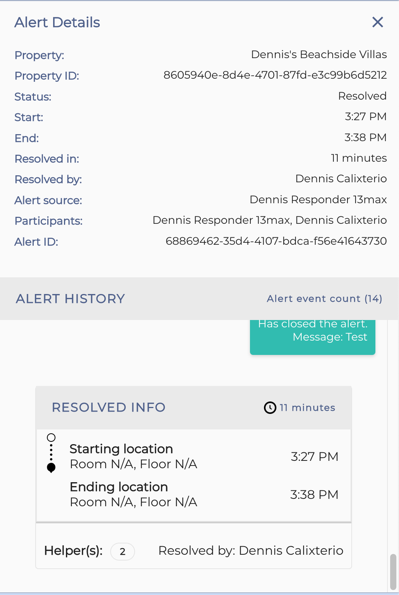The height and width of the screenshot is (595, 399).
Task: Click the alert history scrollbar thumb
Action: (393, 571)
